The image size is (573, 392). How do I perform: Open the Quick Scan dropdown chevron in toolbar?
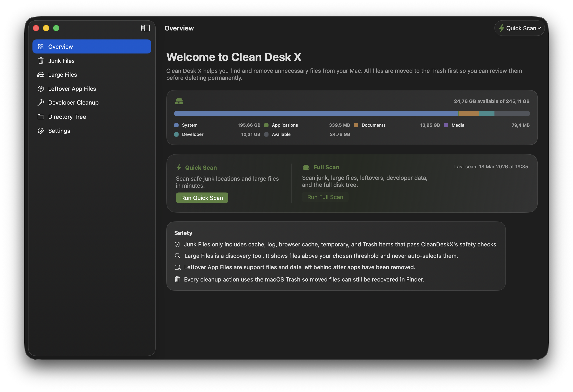pyautogui.click(x=539, y=28)
